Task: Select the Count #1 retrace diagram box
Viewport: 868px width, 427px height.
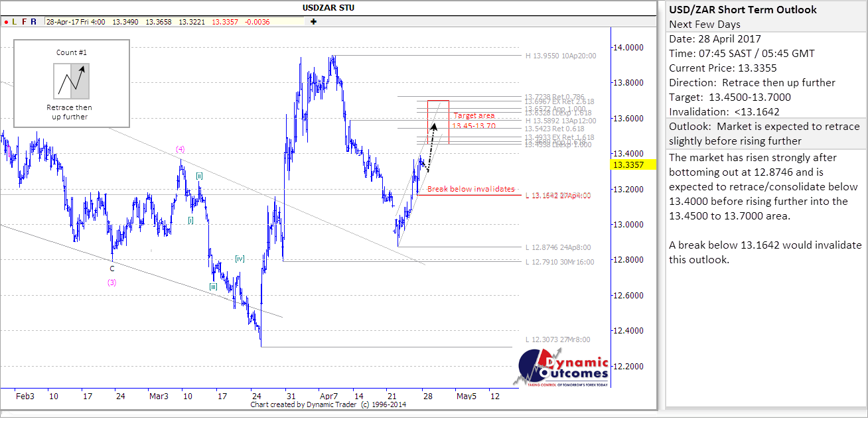Action: [x=72, y=83]
